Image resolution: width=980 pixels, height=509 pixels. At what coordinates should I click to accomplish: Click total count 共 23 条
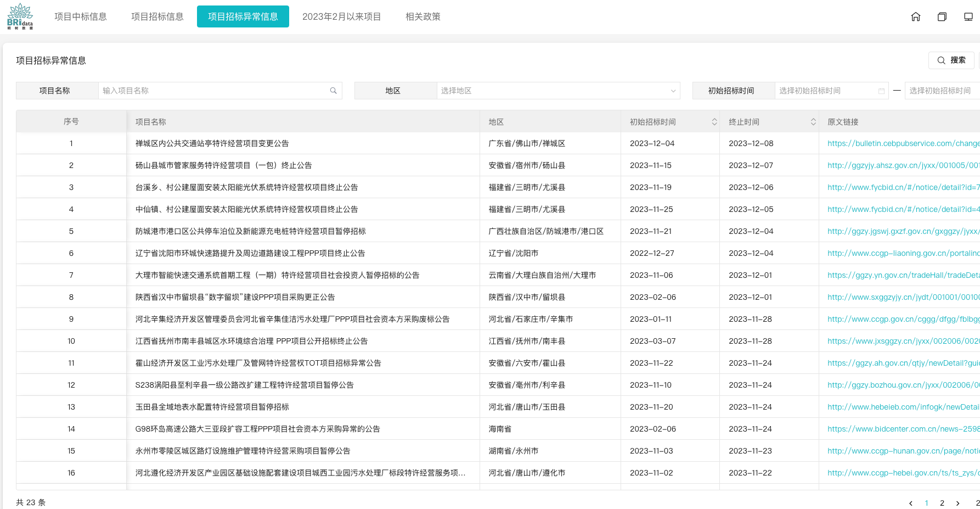pyautogui.click(x=31, y=502)
